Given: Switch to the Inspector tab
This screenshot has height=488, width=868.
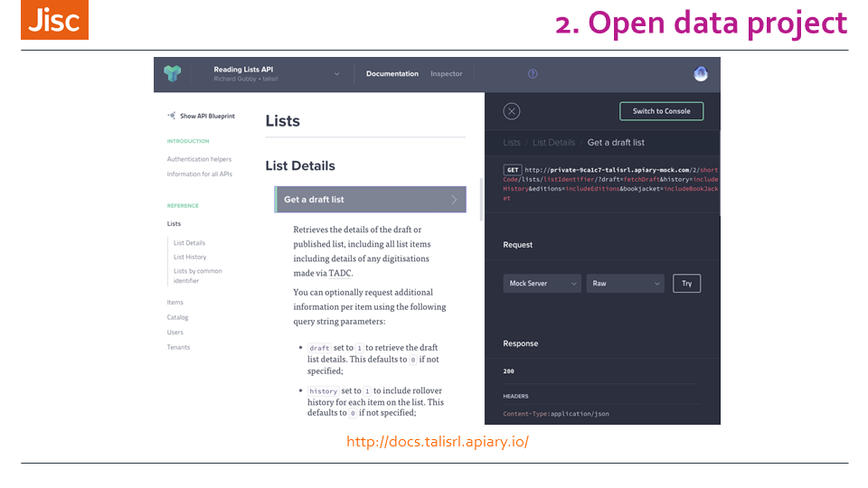Looking at the screenshot, I should pos(446,74).
